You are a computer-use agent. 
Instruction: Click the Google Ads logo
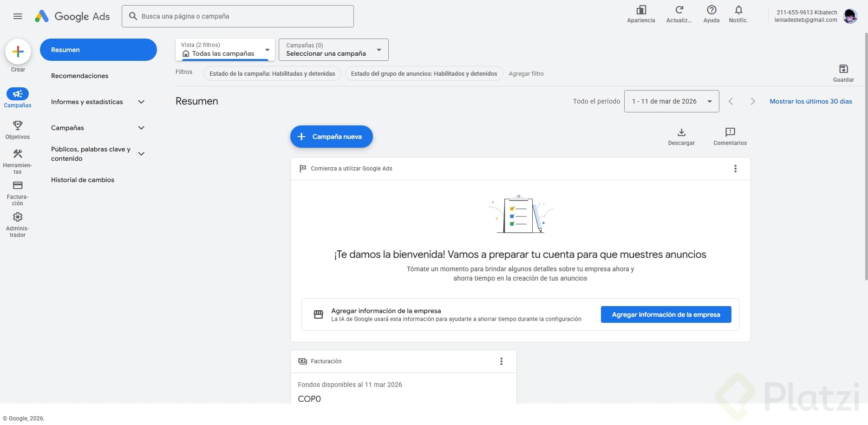point(72,16)
